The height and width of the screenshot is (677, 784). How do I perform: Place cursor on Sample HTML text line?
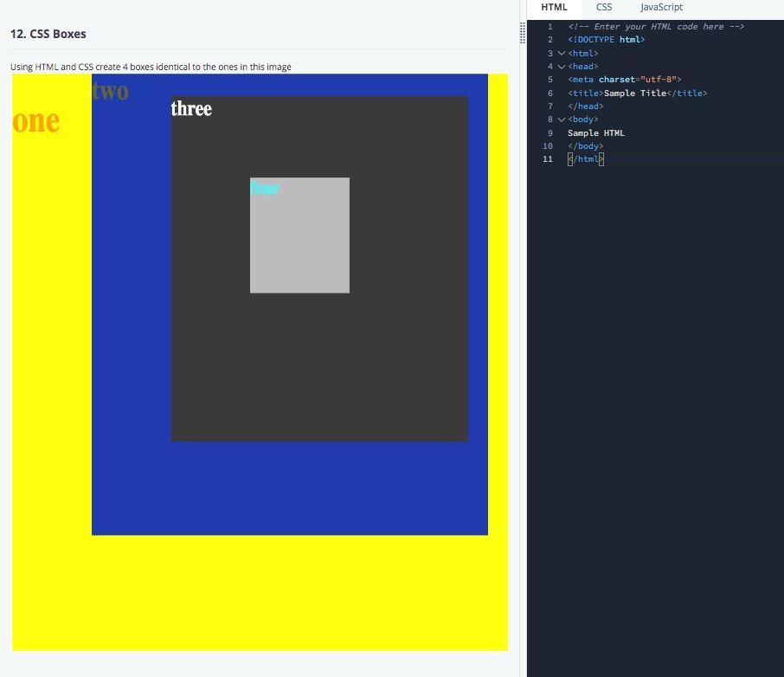(x=596, y=132)
